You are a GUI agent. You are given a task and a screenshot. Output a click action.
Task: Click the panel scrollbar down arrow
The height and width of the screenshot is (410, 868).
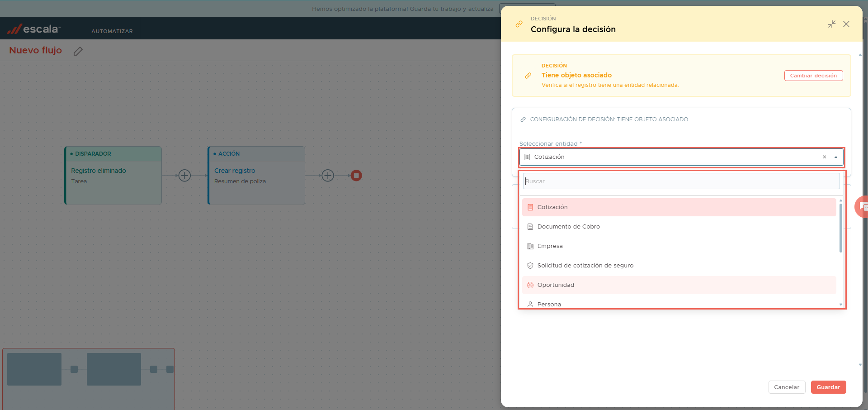pos(860,365)
